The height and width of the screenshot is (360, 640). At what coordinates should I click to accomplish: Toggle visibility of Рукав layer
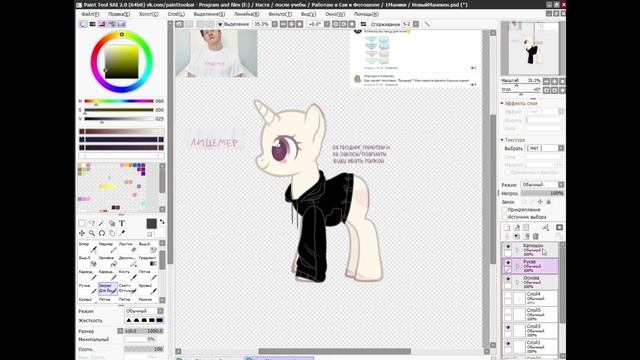click(x=508, y=263)
